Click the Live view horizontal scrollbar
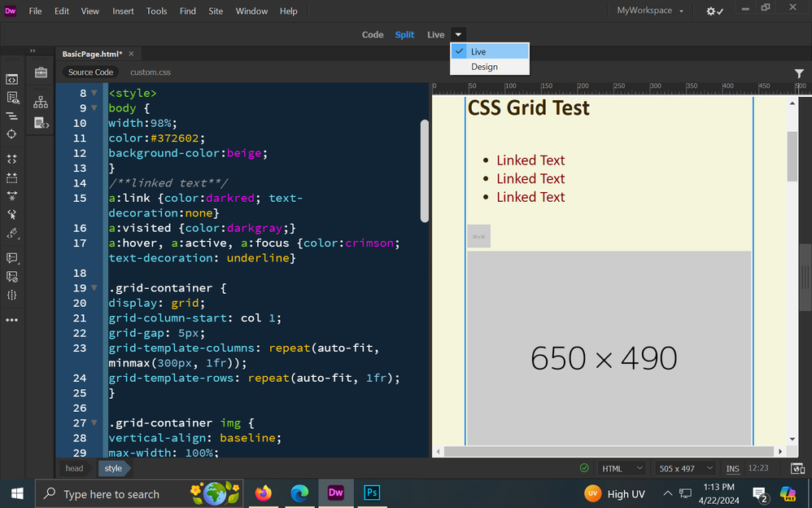Viewport: 812px width, 508px height. [609, 452]
